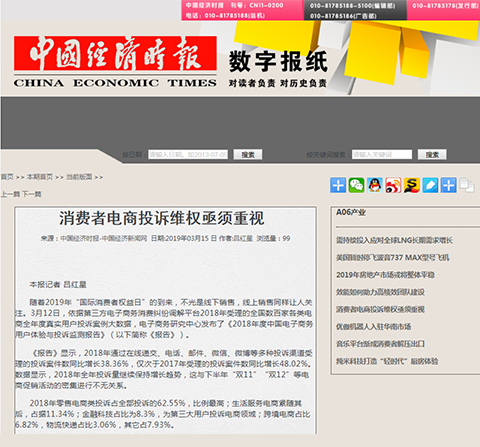Go to 本期首页 in the breadcrumb

click(x=40, y=177)
